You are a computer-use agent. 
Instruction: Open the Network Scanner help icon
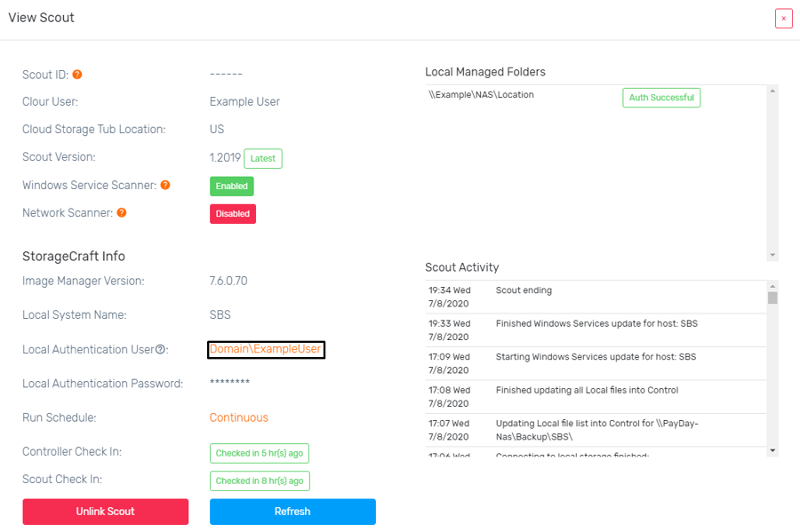(x=122, y=213)
